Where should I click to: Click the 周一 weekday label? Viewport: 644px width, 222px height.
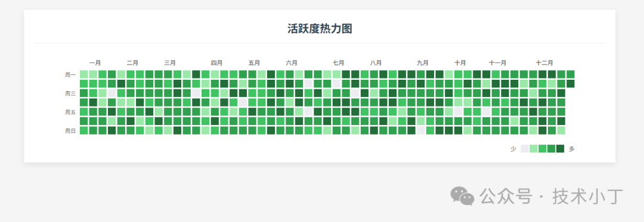click(70, 74)
